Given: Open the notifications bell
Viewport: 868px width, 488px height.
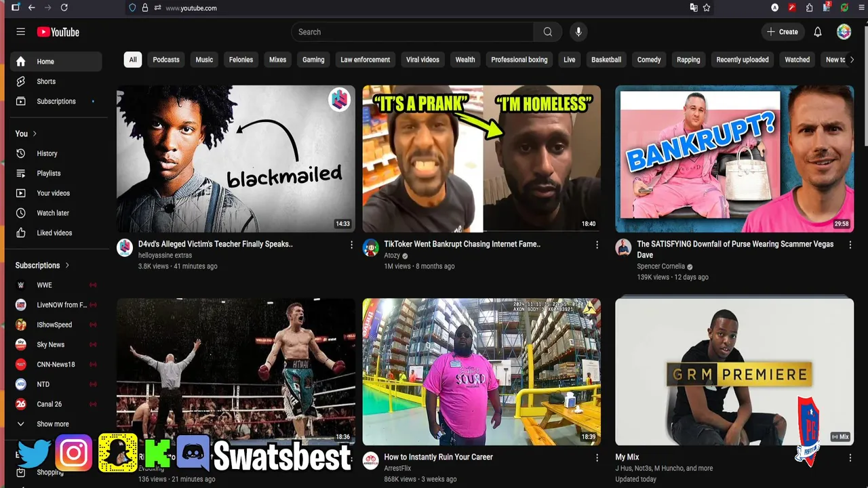Looking at the screenshot, I should pos(818,32).
